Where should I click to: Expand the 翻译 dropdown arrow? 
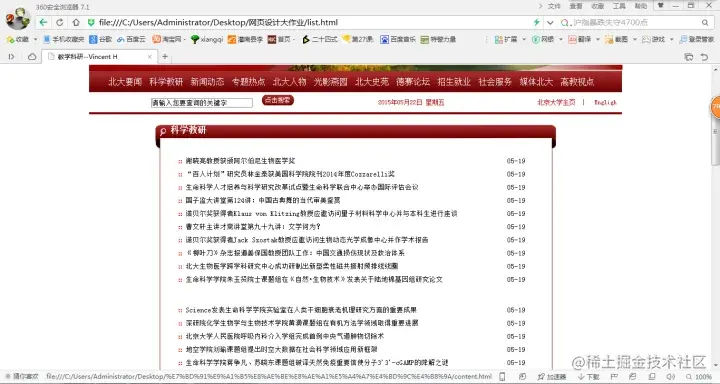tap(598, 40)
